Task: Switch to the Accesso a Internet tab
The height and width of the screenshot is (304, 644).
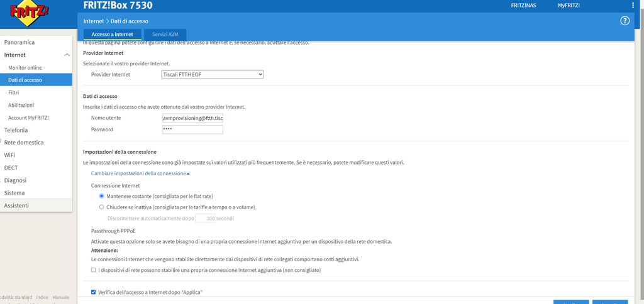Action: (x=112, y=35)
